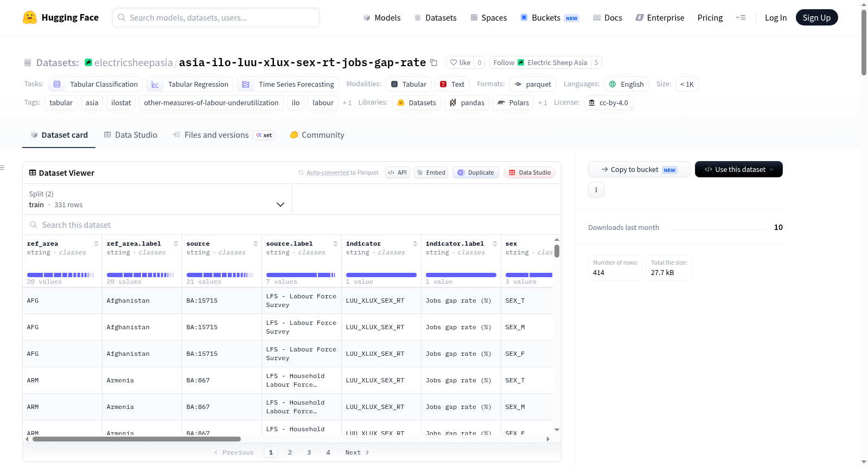Open the three-dot options button
The width and height of the screenshot is (868, 467).
tap(596, 190)
